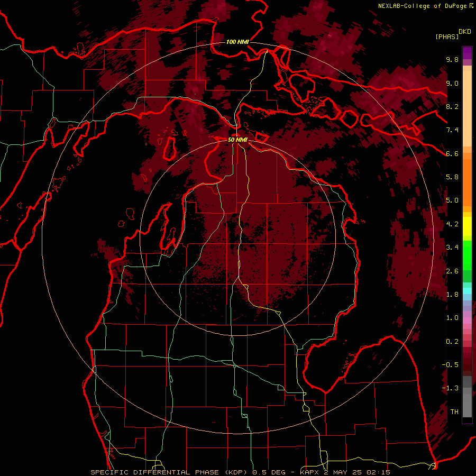
Task: Select the 7.4 value on color scale
Action: point(452,130)
